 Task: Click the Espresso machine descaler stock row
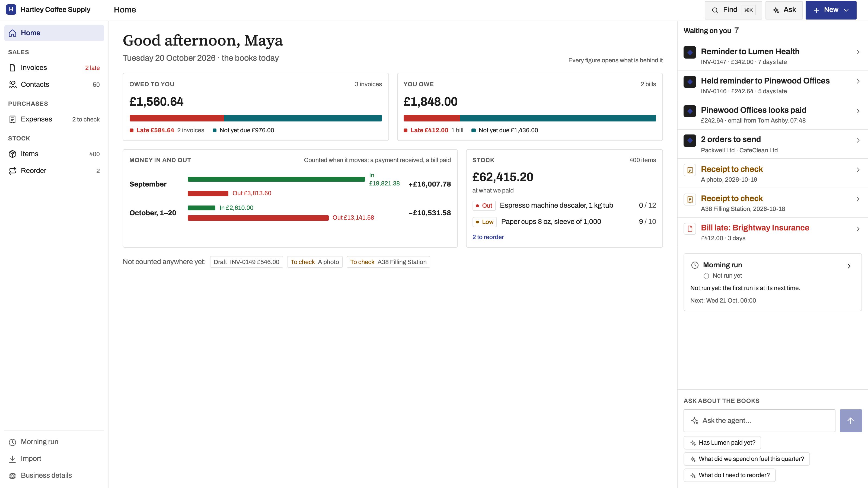[564, 206]
